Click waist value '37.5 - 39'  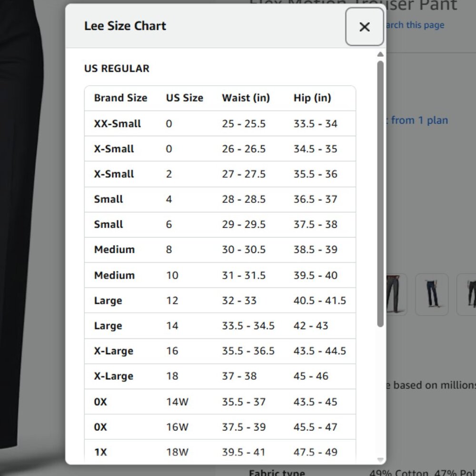244,427
